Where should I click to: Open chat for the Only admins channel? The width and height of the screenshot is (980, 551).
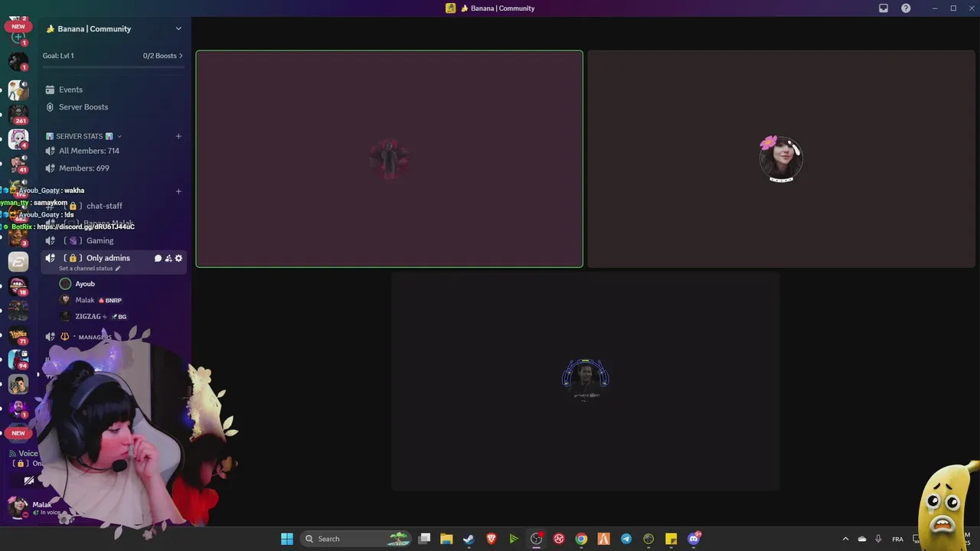[x=158, y=259]
